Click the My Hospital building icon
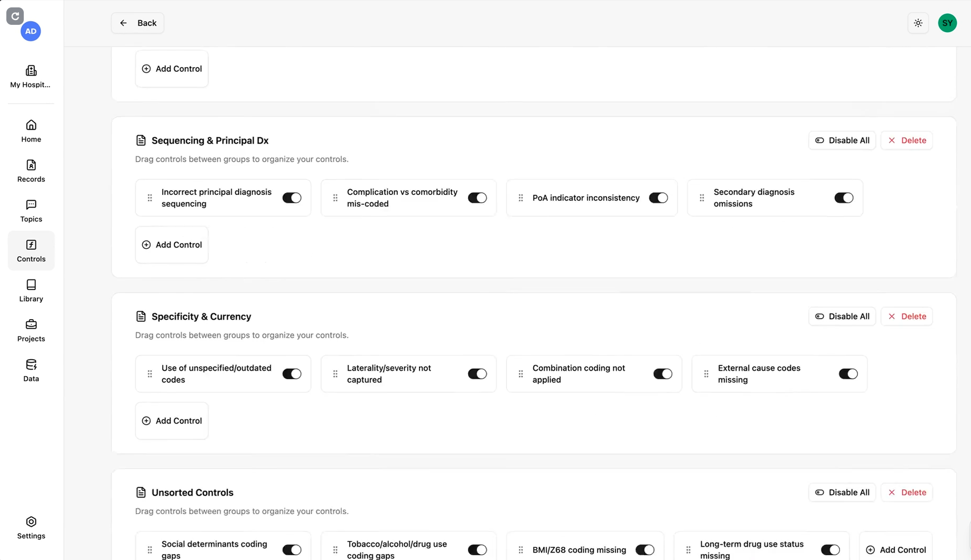The width and height of the screenshot is (971, 560). [x=31, y=71]
